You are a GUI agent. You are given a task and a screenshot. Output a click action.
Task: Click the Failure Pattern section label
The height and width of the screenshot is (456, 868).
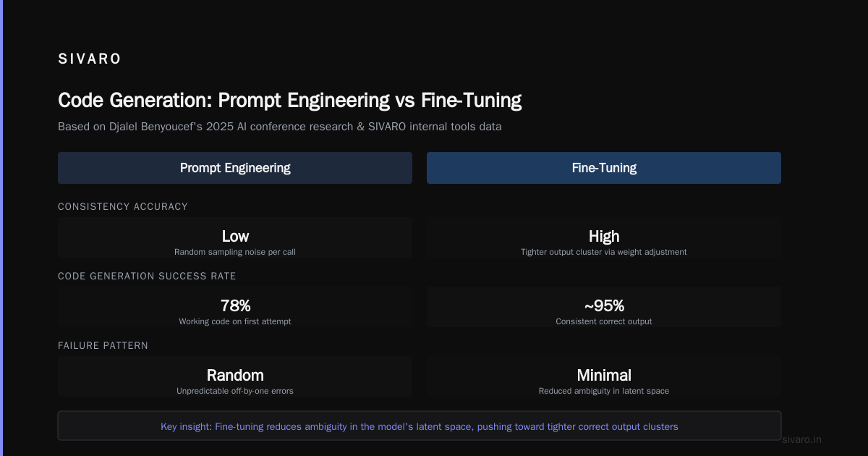pyautogui.click(x=103, y=345)
